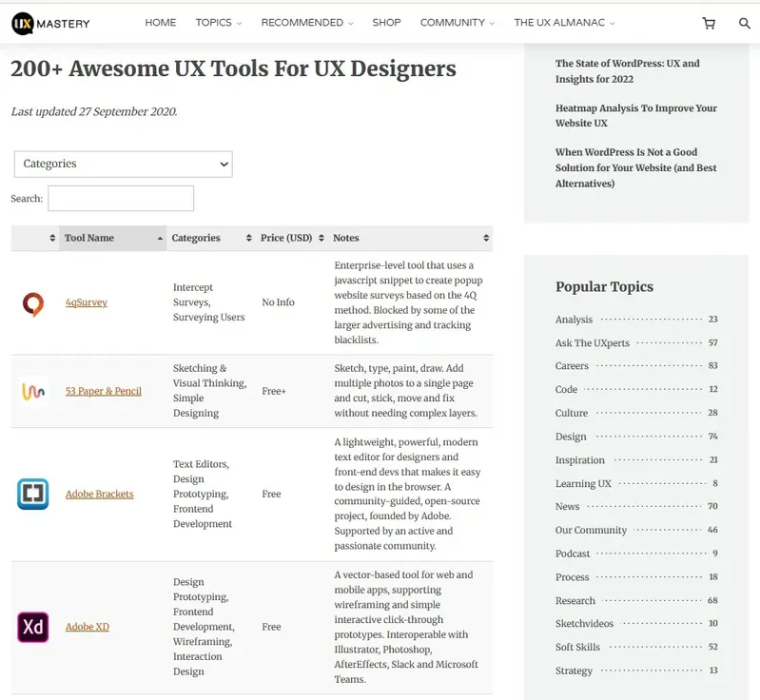Sort table by Notes column
The height and width of the screenshot is (700, 760).
point(410,238)
